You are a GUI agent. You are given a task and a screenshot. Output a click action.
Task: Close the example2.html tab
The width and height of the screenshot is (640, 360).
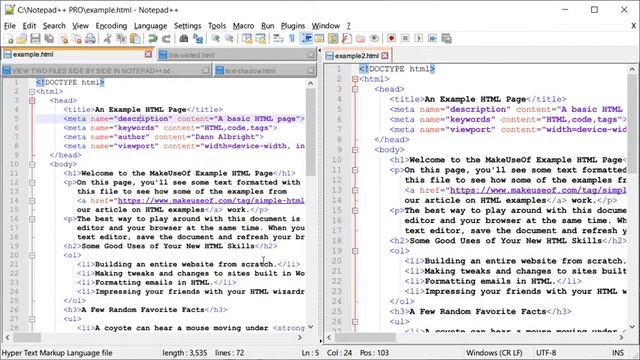tap(385, 56)
